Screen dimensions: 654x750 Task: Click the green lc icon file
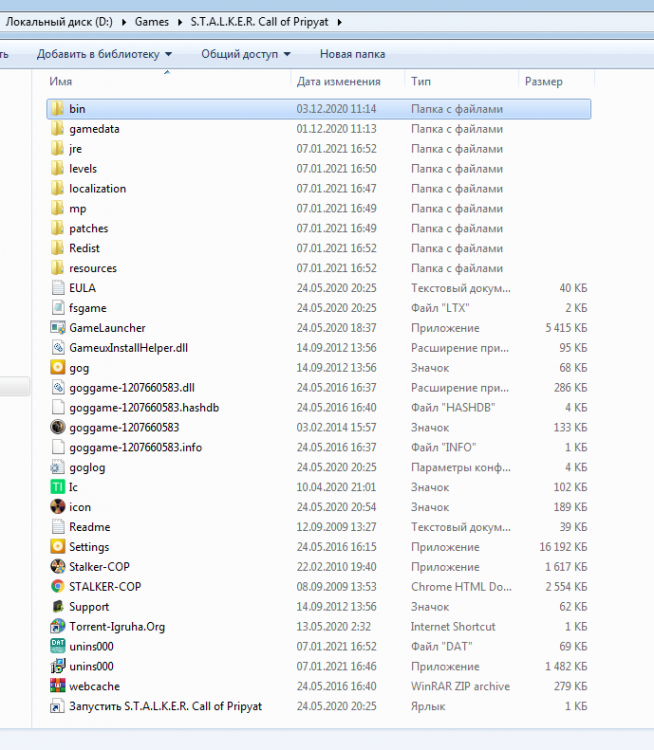[57, 487]
